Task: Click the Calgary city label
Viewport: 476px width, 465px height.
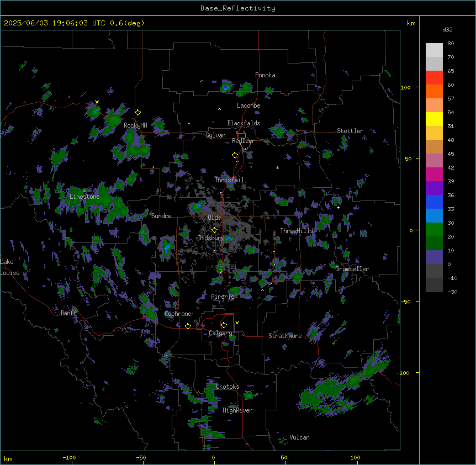Action: click(x=220, y=333)
